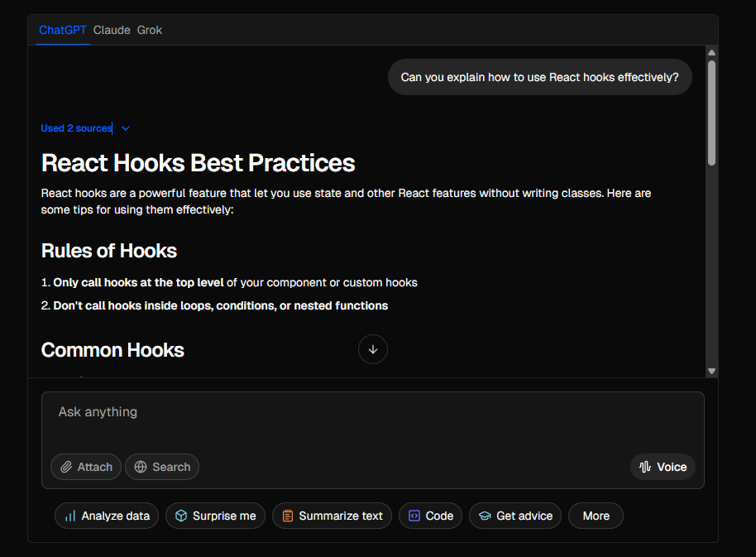
Task: Select the Get advice suggestion chip
Action: coord(515,516)
